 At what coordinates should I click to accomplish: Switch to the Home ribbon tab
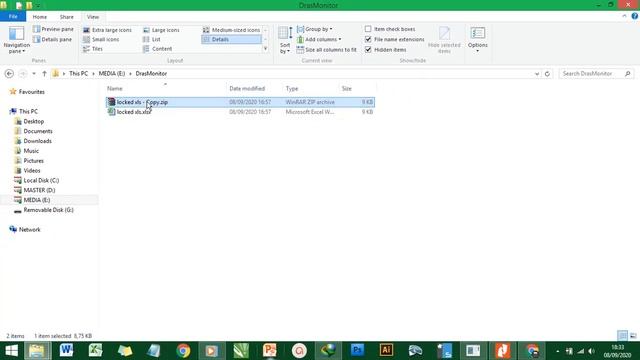[x=40, y=17]
